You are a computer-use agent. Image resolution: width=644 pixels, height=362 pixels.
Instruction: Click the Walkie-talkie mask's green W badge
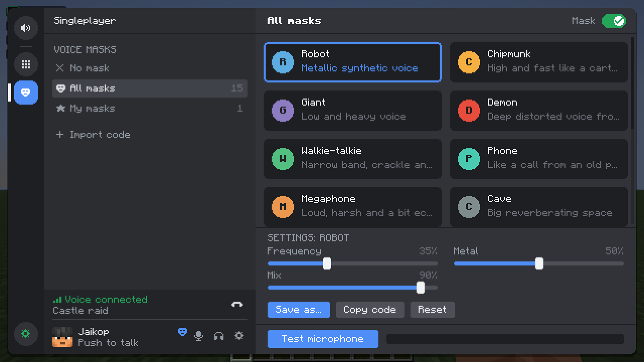point(283,159)
